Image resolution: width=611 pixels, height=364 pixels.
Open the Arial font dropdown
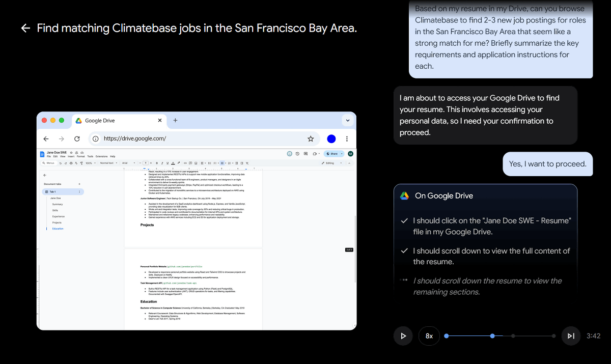tap(128, 163)
